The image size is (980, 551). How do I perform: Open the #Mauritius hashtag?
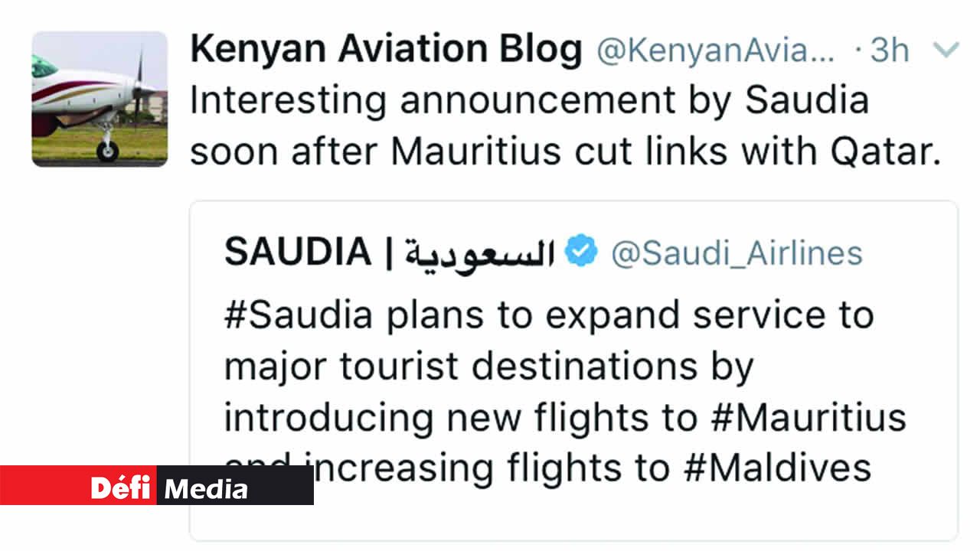coord(802,418)
